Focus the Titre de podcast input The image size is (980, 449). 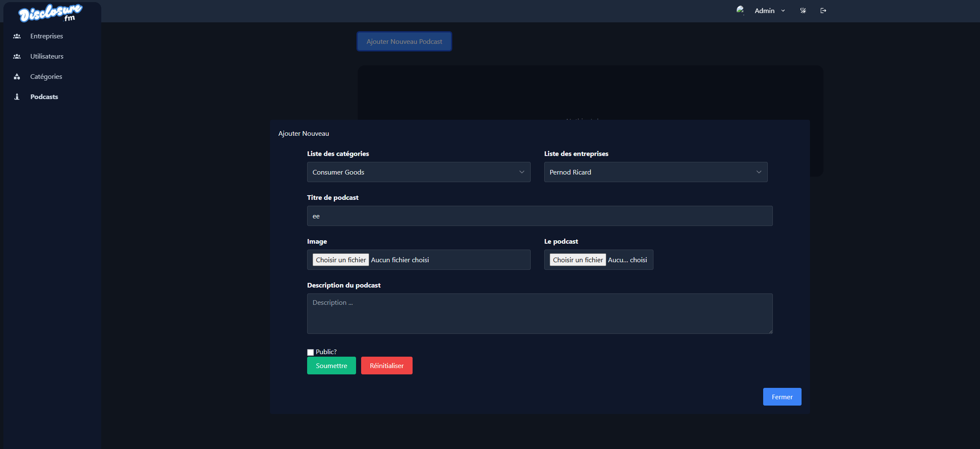click(540, 216)
